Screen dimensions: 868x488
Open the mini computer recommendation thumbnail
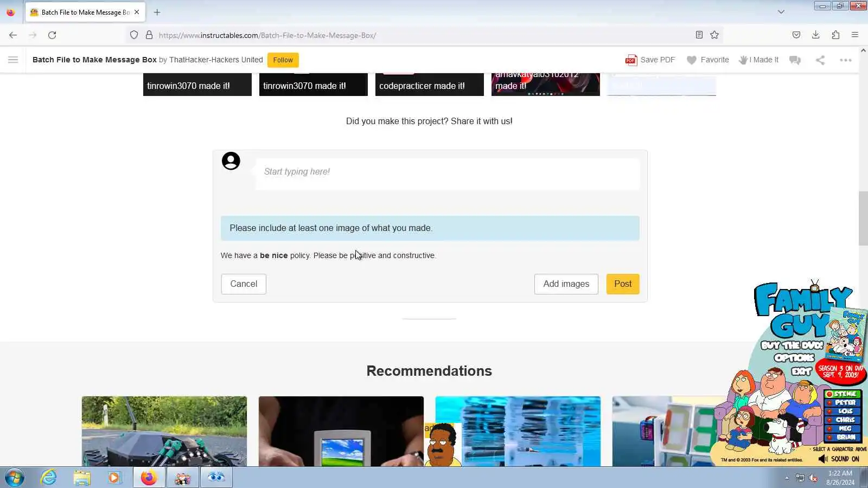pos(341,432)
